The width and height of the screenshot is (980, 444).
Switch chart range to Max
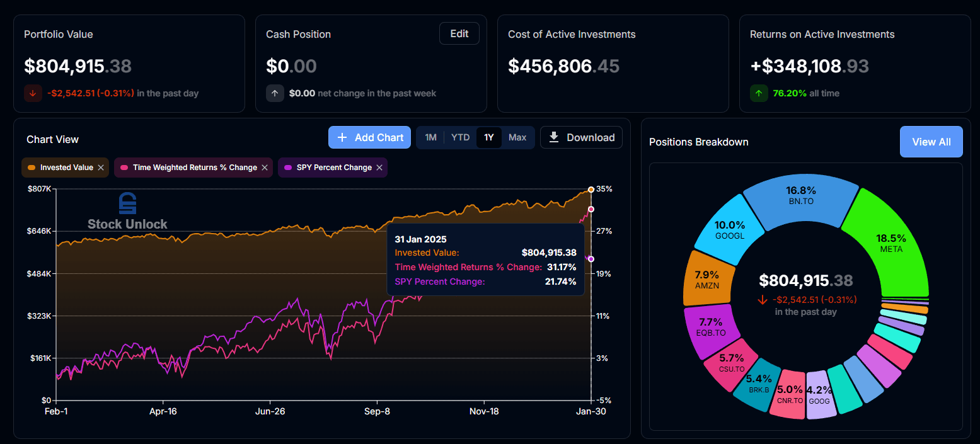coord(517,137)
